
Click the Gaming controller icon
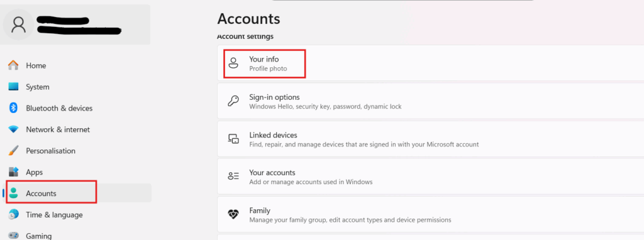tap(14, 236)
